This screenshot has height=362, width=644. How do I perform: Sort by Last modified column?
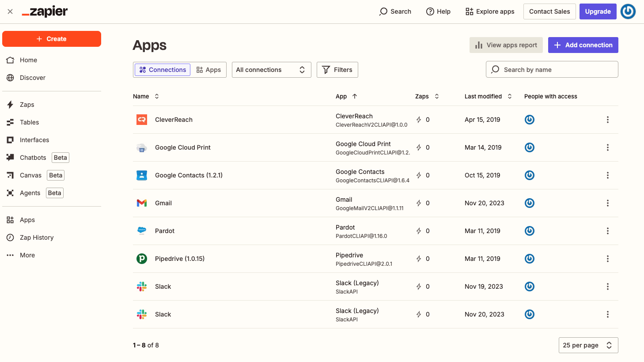(488, 96)
